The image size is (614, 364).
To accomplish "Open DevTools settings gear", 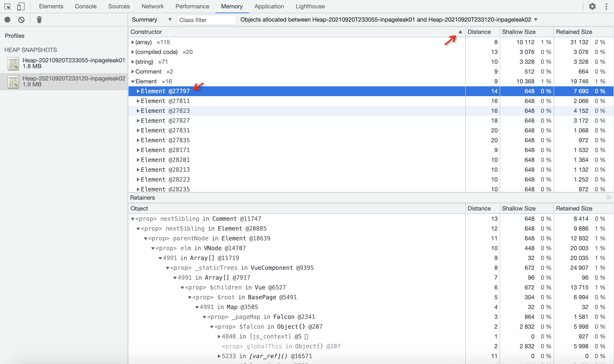I will point(592,7).
